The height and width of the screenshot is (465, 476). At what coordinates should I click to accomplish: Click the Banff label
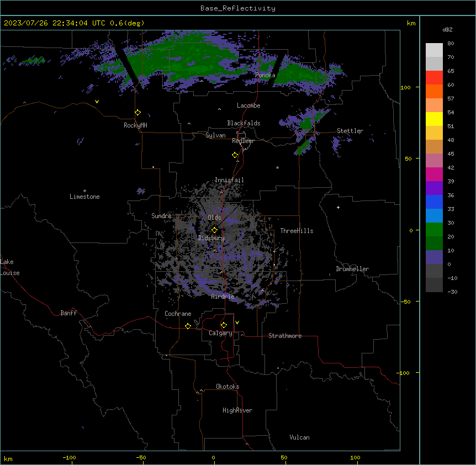(68, 313)
